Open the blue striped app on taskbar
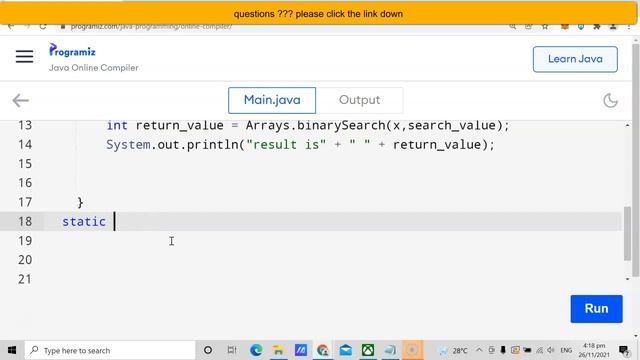Viewport: 640px width, 360px height. [x=301, y=350]
